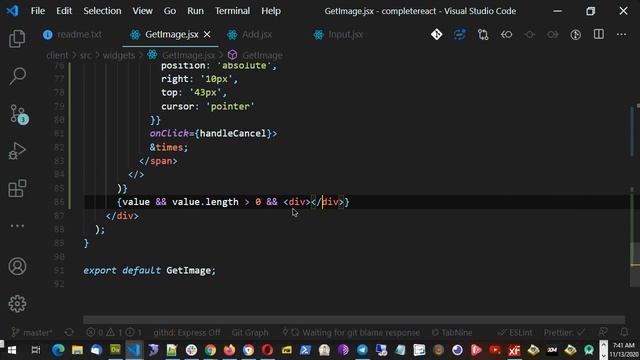Open File Explorer from taskbar
Screen dimensions: 640x360
click(x=77, y=350)
